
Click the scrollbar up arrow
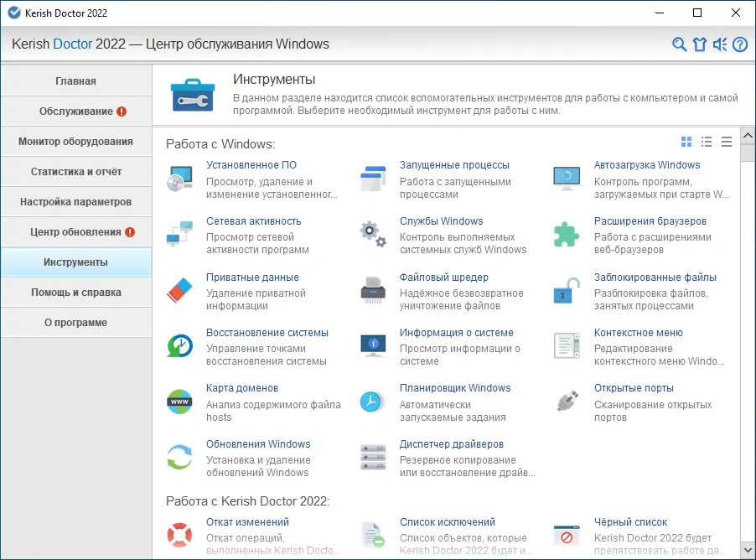(x=748, y=136)
